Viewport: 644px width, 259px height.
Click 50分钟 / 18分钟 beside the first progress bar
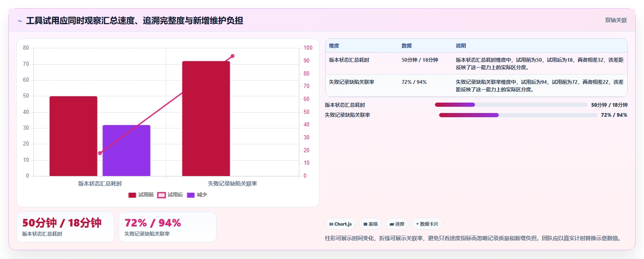click(x=609, y=105)
